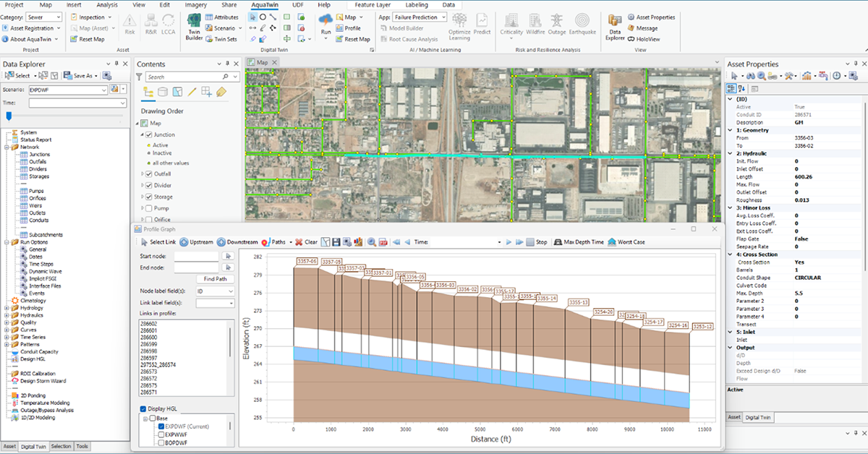This screenshot has height=454, width=868.
Task: Click the Time slider handle
Action: coord(9,116)
